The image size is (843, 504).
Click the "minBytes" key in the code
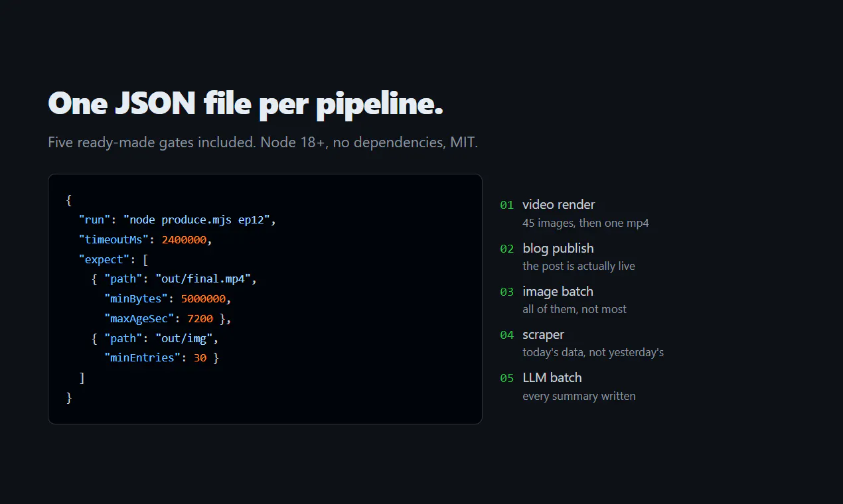point(136,299)
